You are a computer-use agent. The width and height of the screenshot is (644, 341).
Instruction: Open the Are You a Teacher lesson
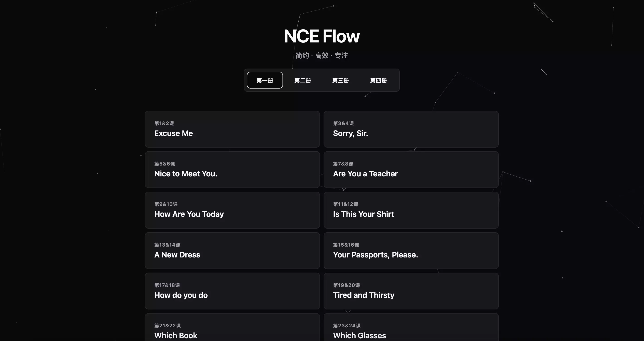411,170
